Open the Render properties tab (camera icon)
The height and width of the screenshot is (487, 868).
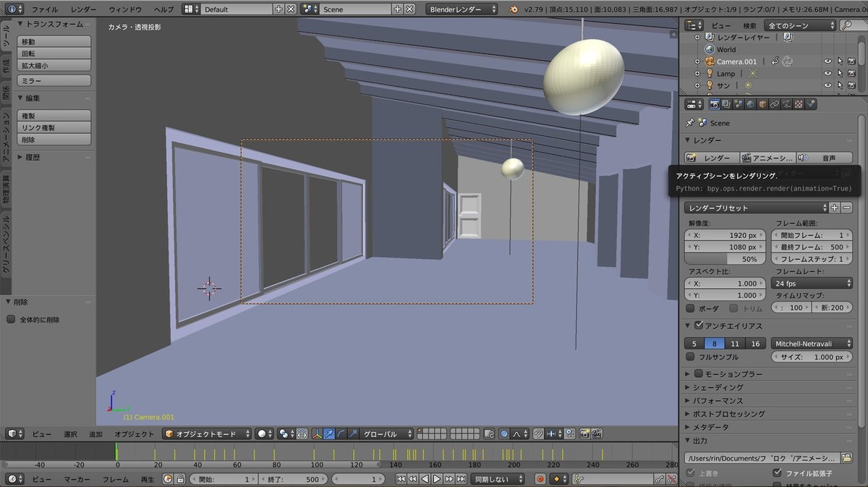point(715,104)
